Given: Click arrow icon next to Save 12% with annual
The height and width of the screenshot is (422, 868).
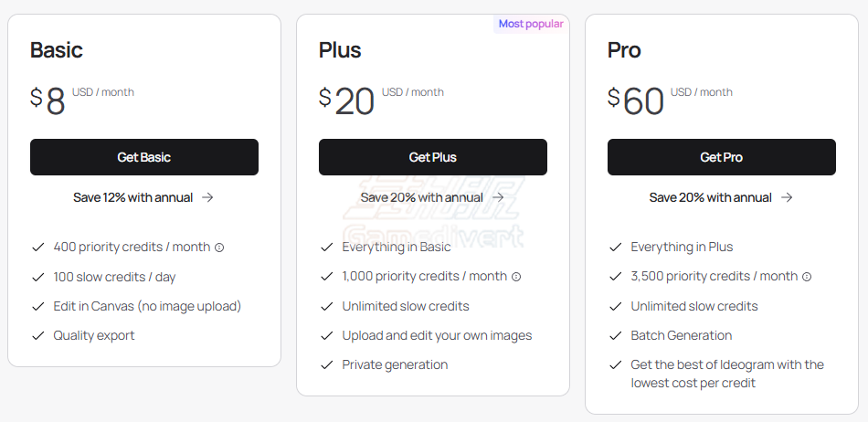Looking at the screenshot, I should pyautogui.click(x=207, y=197).
